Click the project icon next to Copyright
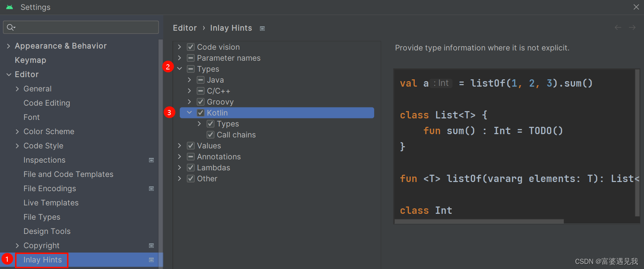 (x=152, y=246)
